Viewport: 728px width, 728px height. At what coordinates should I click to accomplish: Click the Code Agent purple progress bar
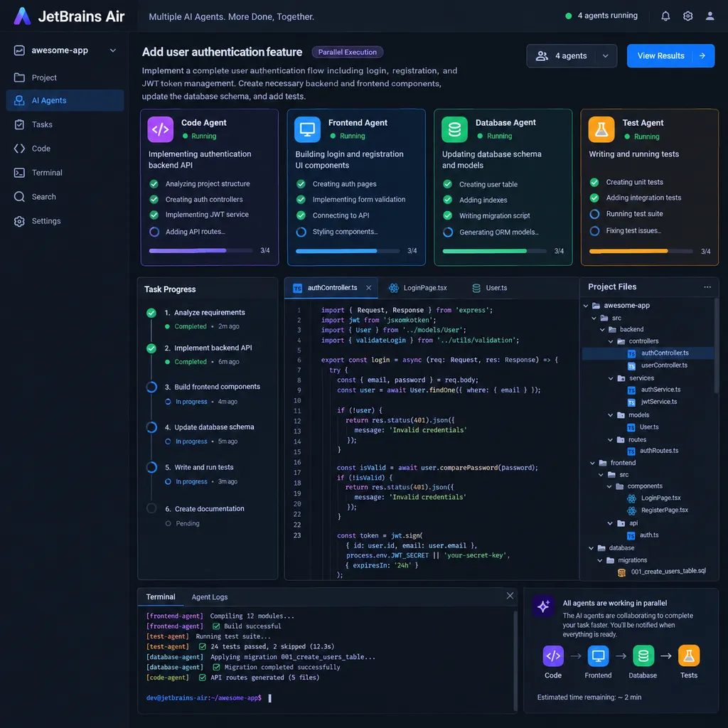point(200,251)
